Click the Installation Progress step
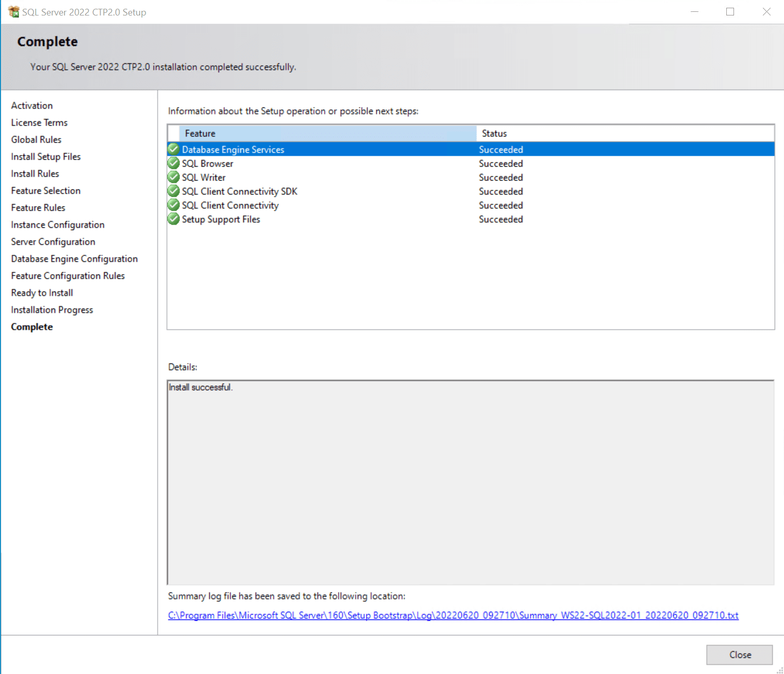The width and height of the screenshot is (784, 674). 52,310
